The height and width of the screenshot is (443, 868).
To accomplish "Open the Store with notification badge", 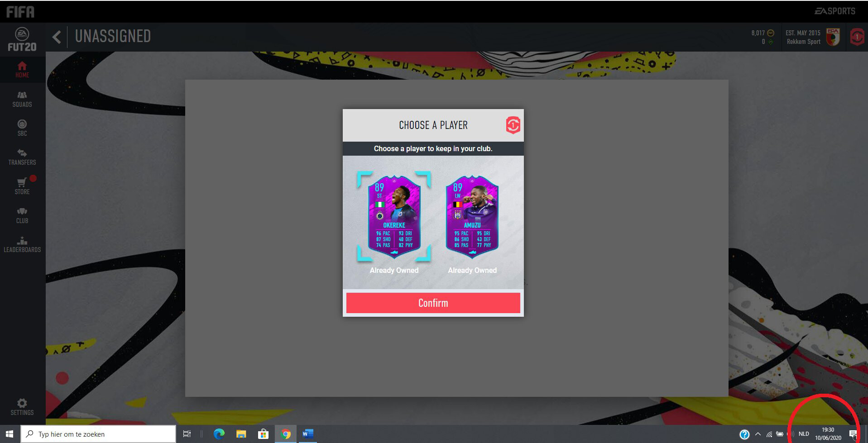I will tap(22, 186).
